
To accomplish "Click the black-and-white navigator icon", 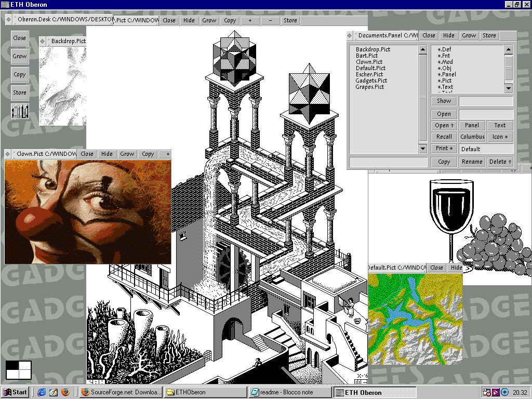I will click(19, 370).
